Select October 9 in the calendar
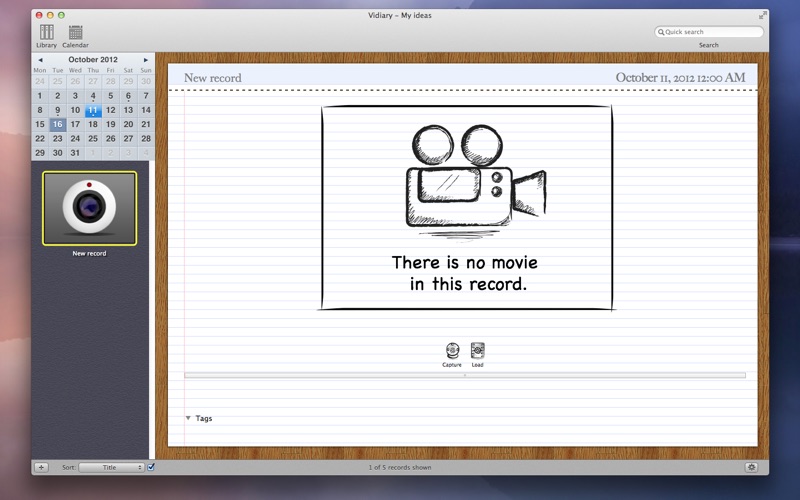 click(x=58, y=110)
